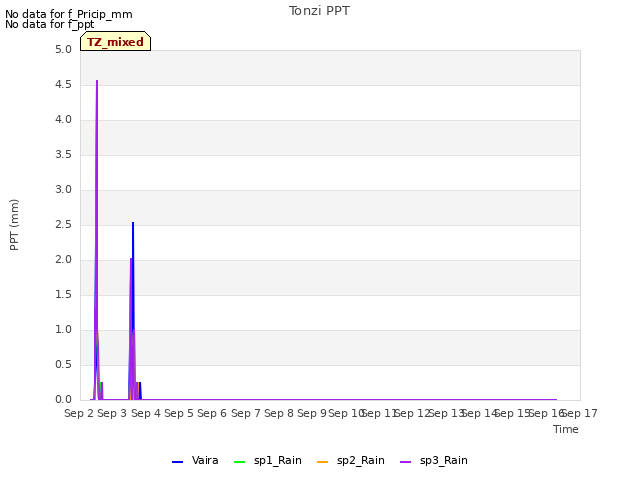Click the 2.5 y-axis tick label
The image size is (640, 480).
point(63,225)
